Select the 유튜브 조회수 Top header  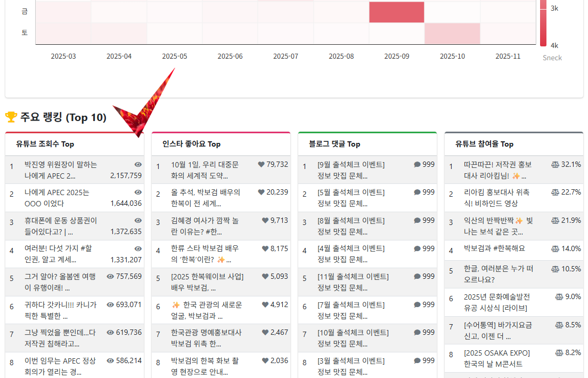[x=45, y=144]
